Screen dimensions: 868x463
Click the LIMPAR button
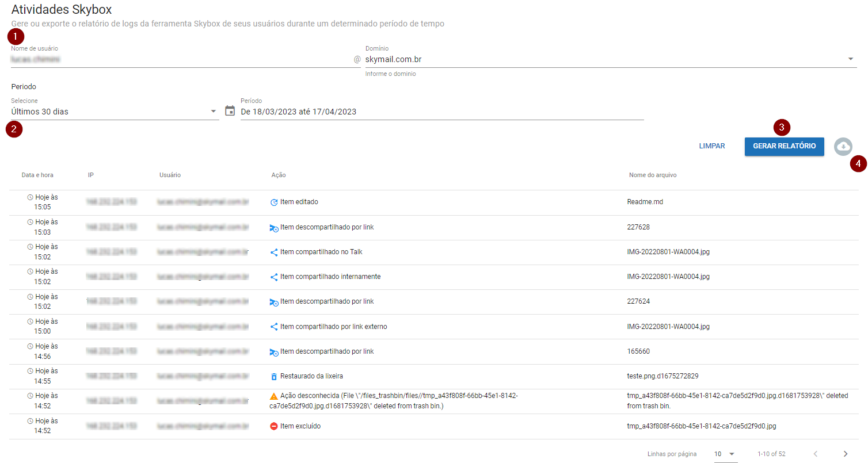point(712,146)
